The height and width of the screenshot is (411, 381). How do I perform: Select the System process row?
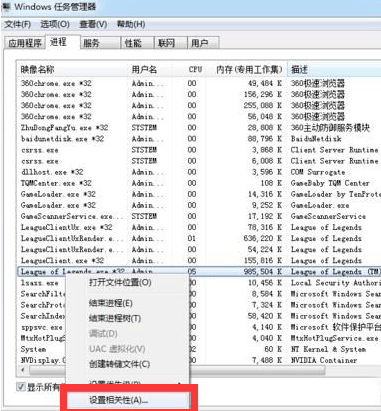coord(33,349)
